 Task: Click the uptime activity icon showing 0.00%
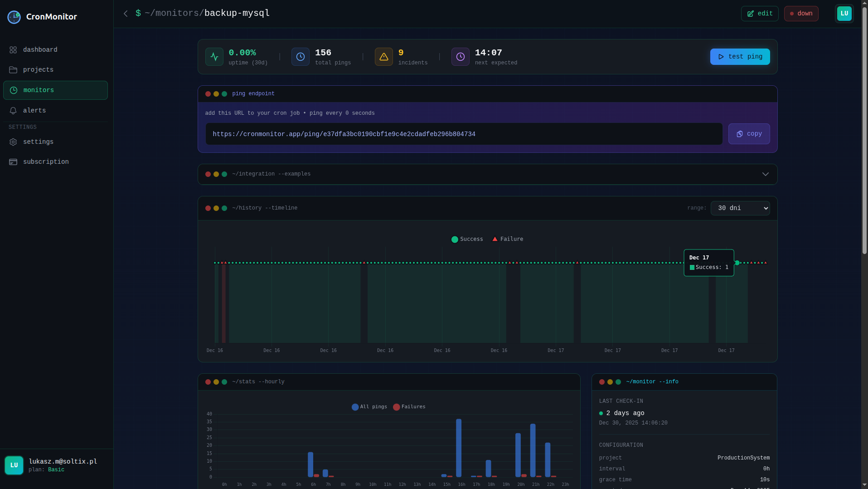214,56
